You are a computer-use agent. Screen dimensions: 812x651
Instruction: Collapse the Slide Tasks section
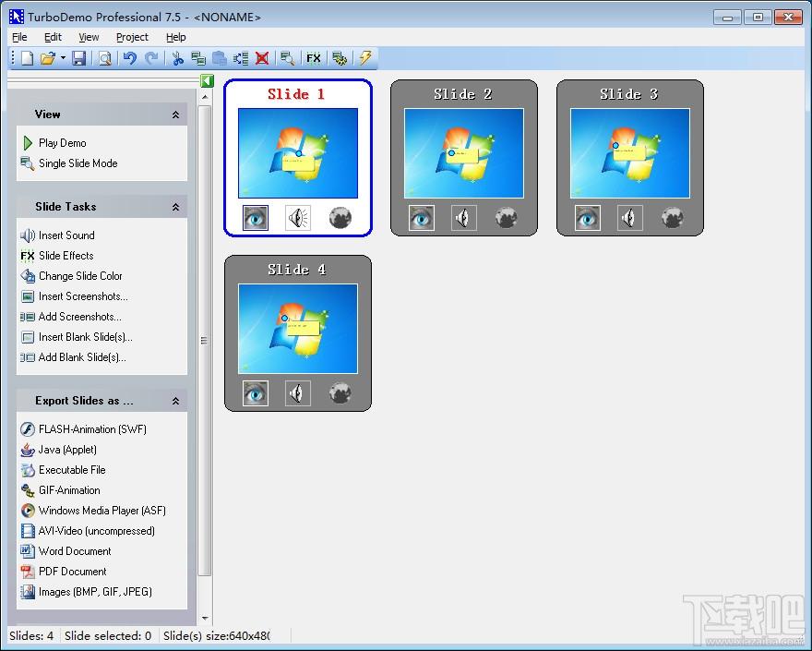(x=175, y=207)
